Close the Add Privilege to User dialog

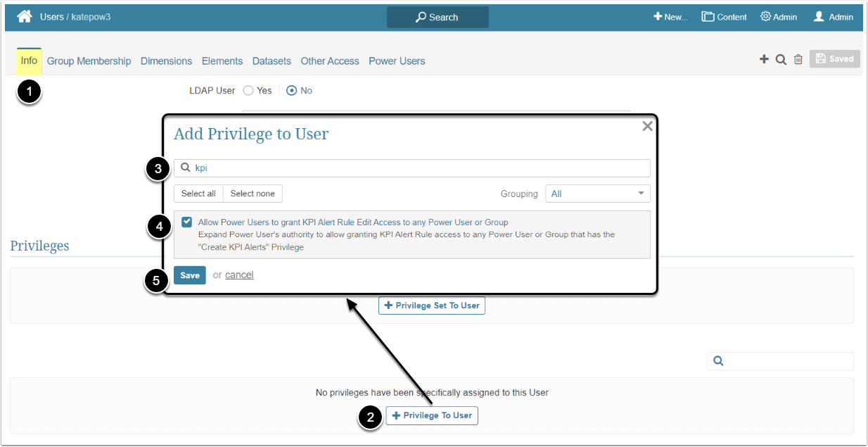647,126
